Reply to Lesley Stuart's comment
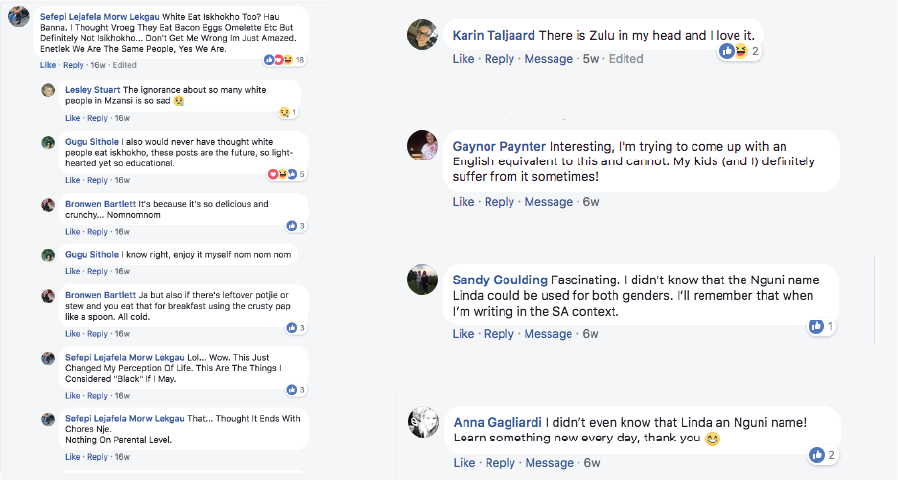898x480 pixels. pyautogui.click(x=97, y=119)
